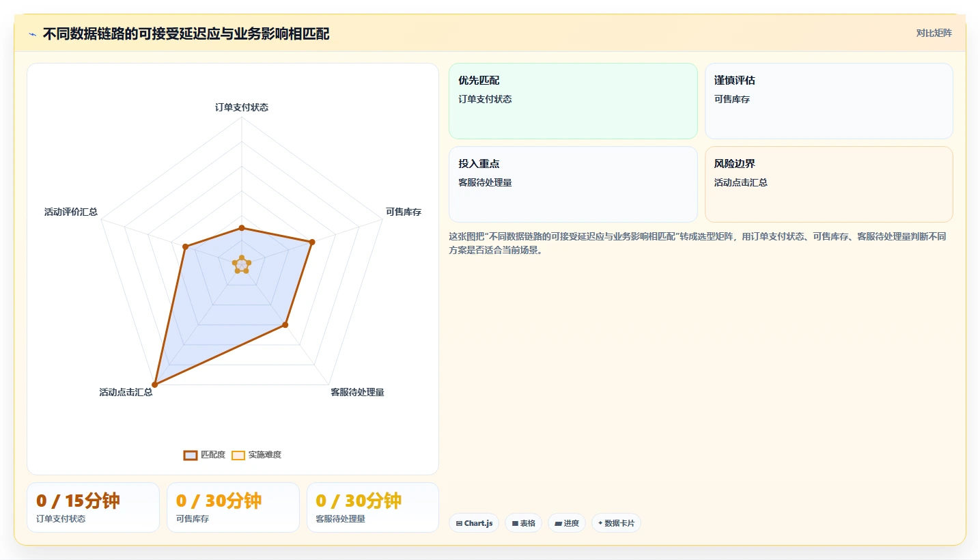Click the 客服待处理量 text in 投入重点 card
The image size is (980, 560).
485,182
